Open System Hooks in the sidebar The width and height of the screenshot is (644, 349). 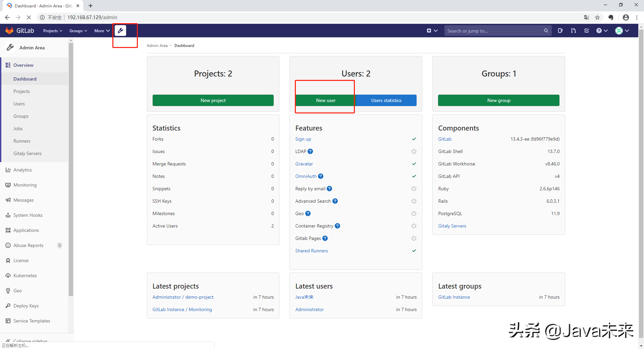tap(34, 215)
